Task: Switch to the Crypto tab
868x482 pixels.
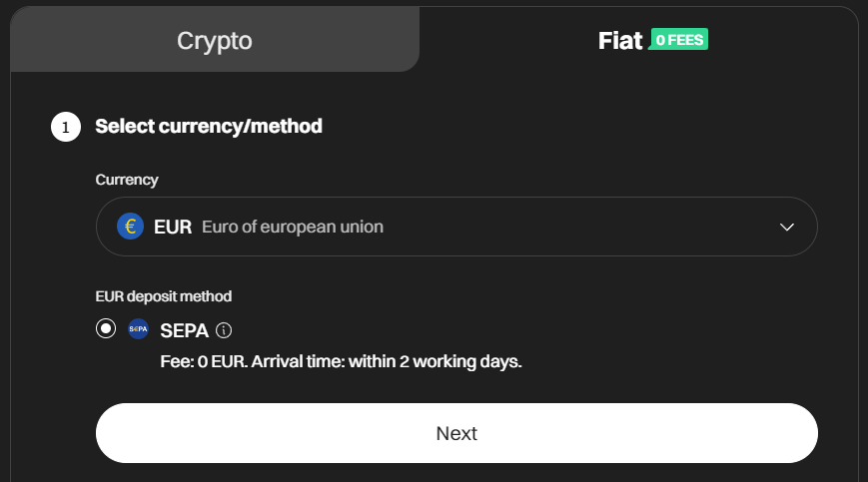Action: coord(215,39)
